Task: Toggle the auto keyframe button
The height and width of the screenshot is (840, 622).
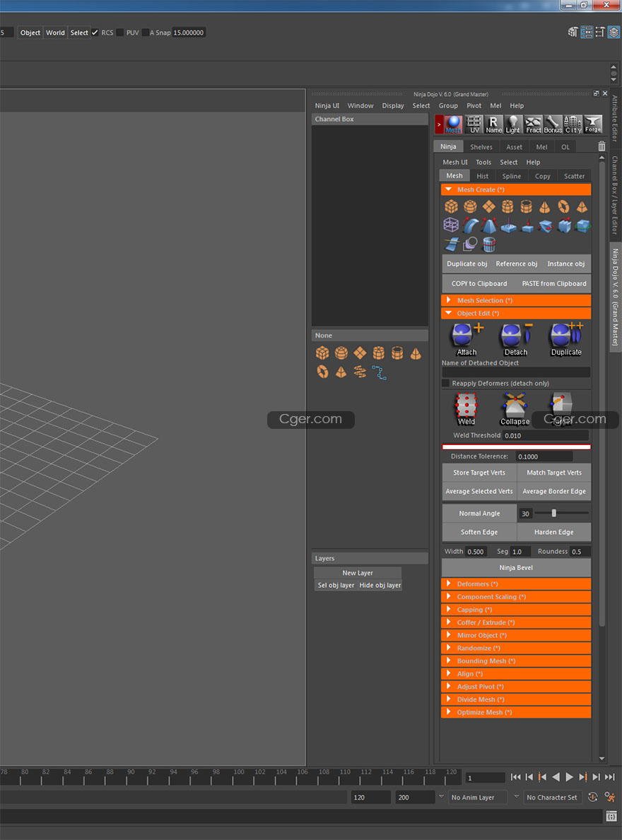Action: 592,797
